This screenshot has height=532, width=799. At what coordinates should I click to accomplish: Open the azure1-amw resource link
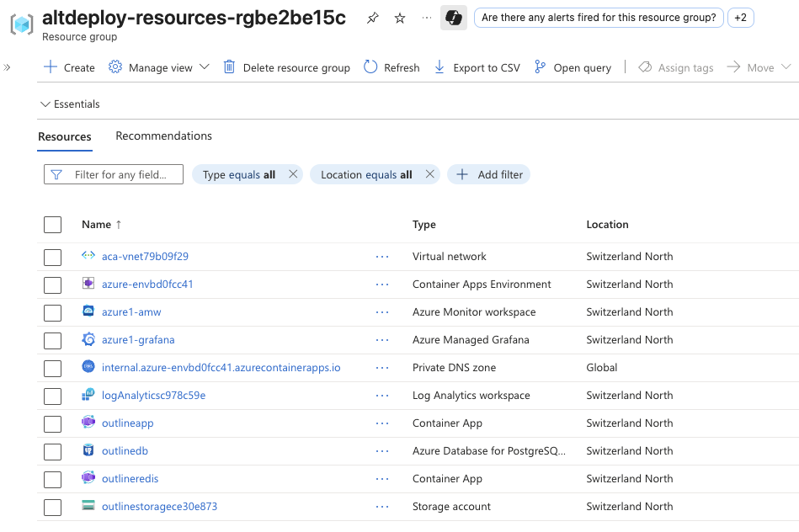coord(131,311)
